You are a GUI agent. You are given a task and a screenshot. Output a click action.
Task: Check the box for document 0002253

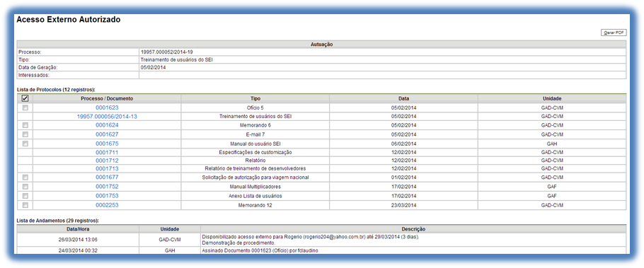(25, 205)
